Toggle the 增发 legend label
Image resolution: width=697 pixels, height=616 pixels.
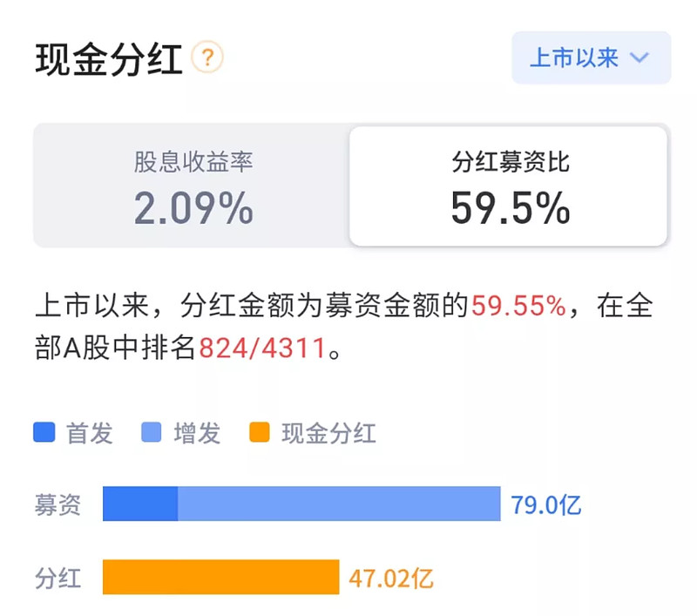click(x=197, y=432)
